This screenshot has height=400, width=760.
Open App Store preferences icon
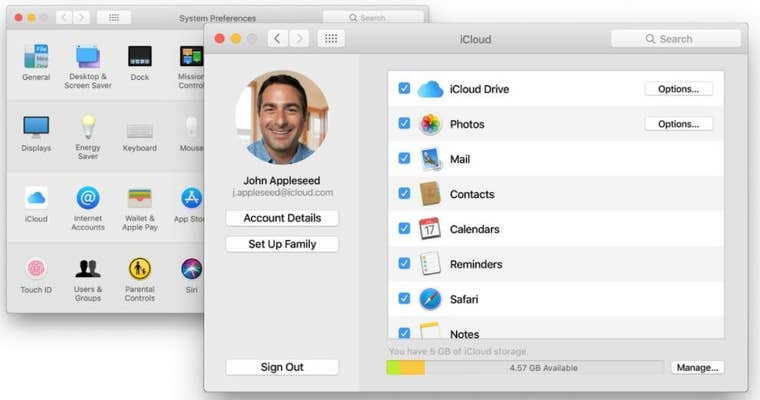point(192,198)
